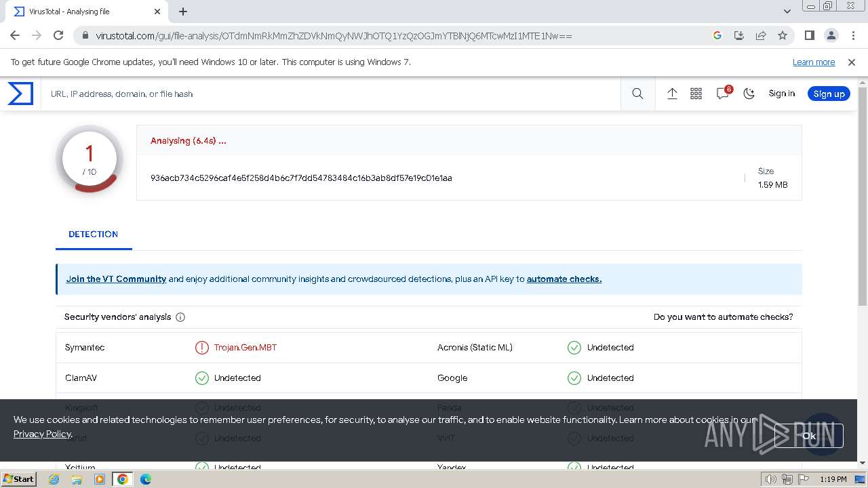Viewport: 868px width, 488px height.
Task: Close the VirusTotal tab
Action: point(157,12)
